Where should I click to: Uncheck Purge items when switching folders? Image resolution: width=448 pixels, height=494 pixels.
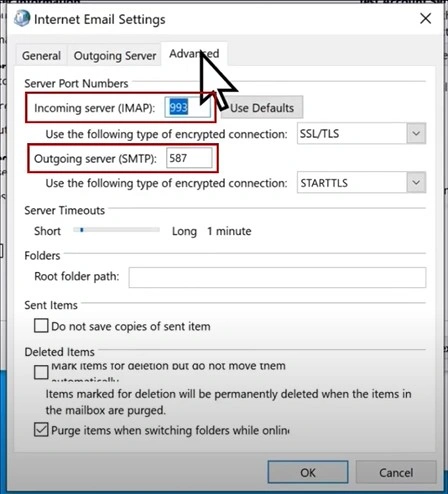point(41,430)
